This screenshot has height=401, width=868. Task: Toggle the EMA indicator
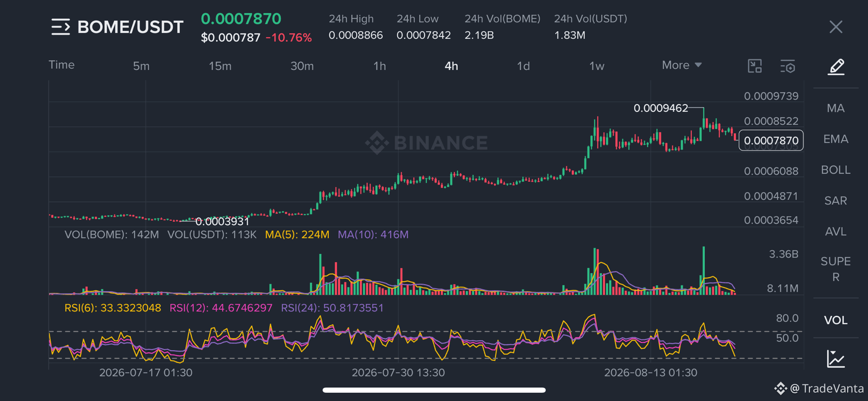[x=836, y=139]
